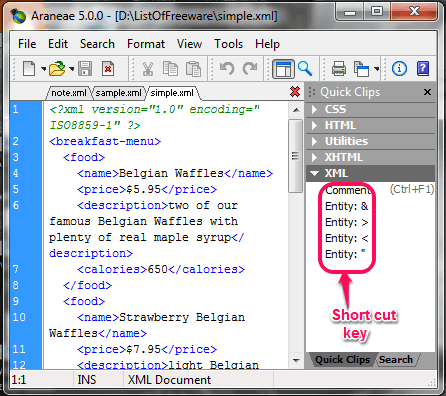Open the browser preview dropdown arrow
Image resolution: width=446 pixels, height=396 pixels.
(376, 69)
